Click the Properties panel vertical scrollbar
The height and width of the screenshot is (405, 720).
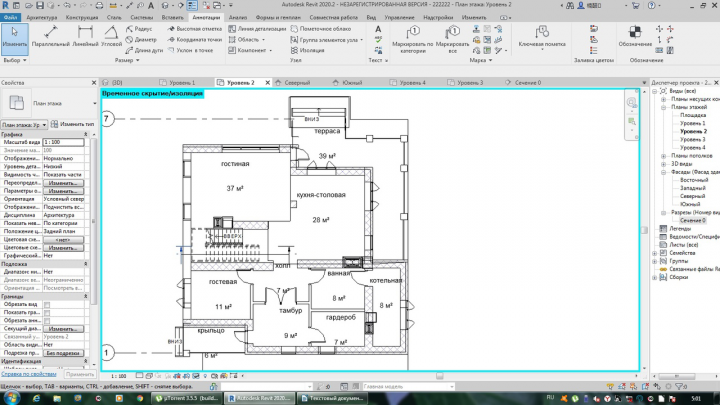93,220
